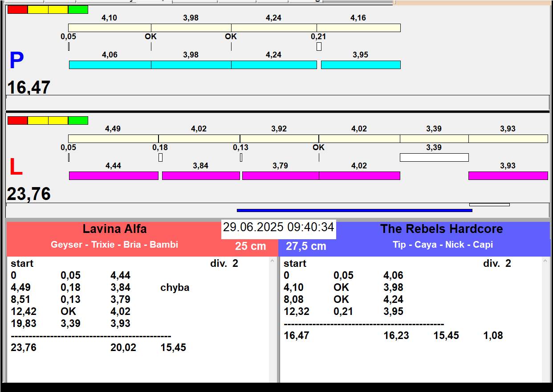The height and width of the screenshot is (392, 553).
Task: Select the magenta bar under label 3,93
Action: coord(508,176)
